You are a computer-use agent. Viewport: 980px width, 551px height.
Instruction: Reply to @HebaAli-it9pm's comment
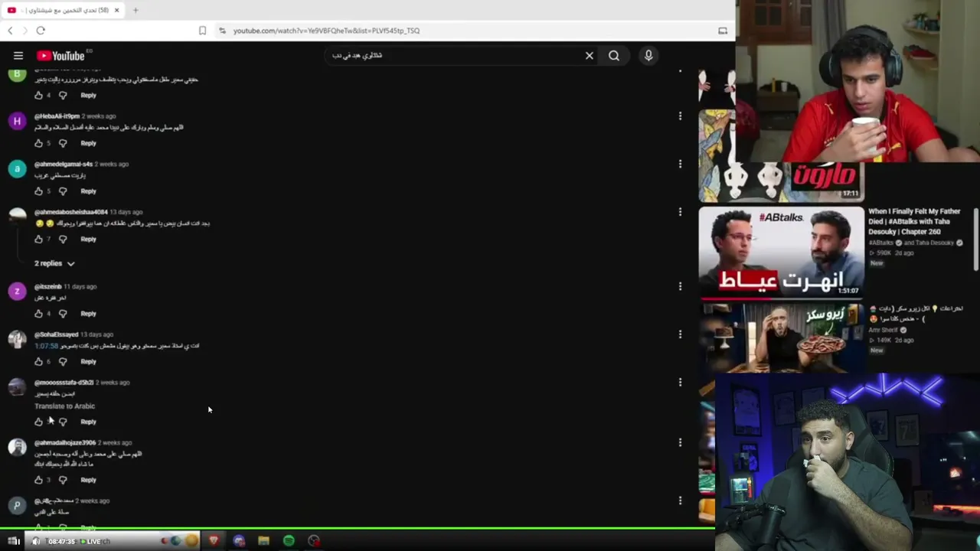[x=89, y=143]
